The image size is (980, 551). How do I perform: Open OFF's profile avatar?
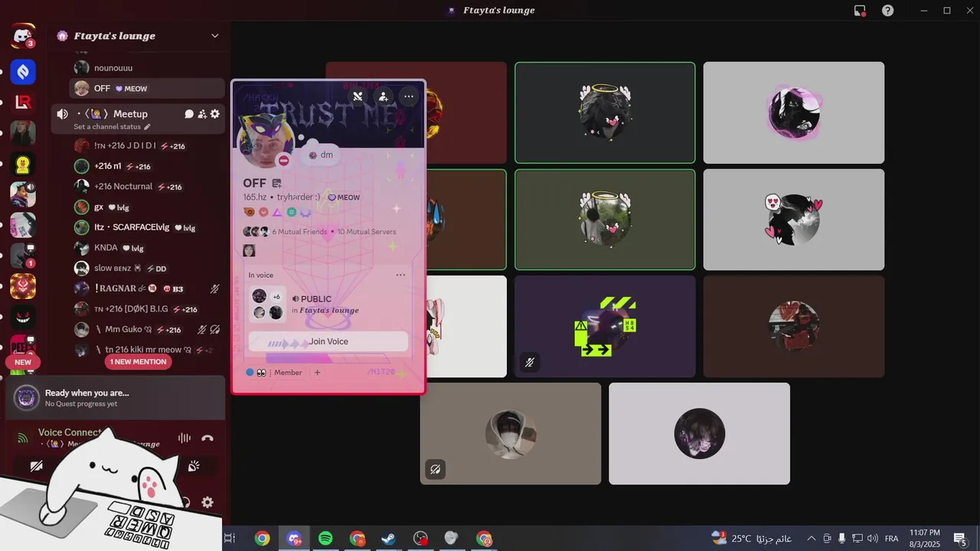pos(266,142)
